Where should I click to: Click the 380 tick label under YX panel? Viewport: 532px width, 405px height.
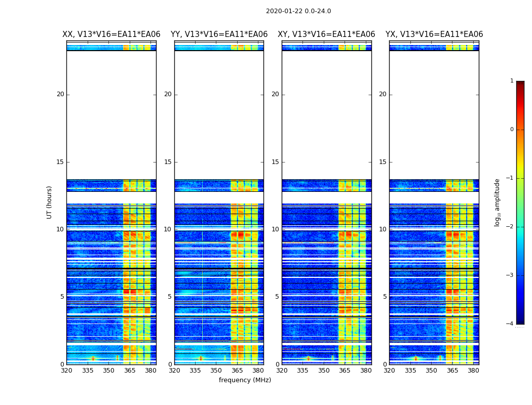pos(473,371)
